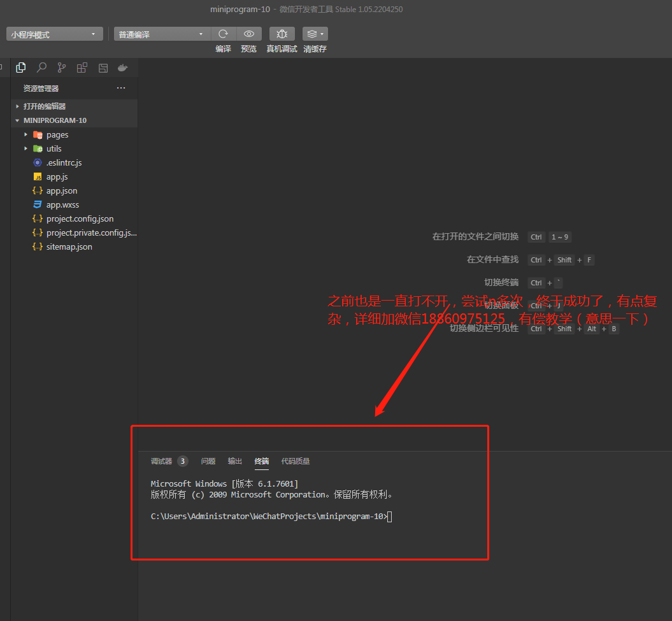Click the Preview eye icon
The width and height of the screenshot is (672, 621).
point(249,34)
